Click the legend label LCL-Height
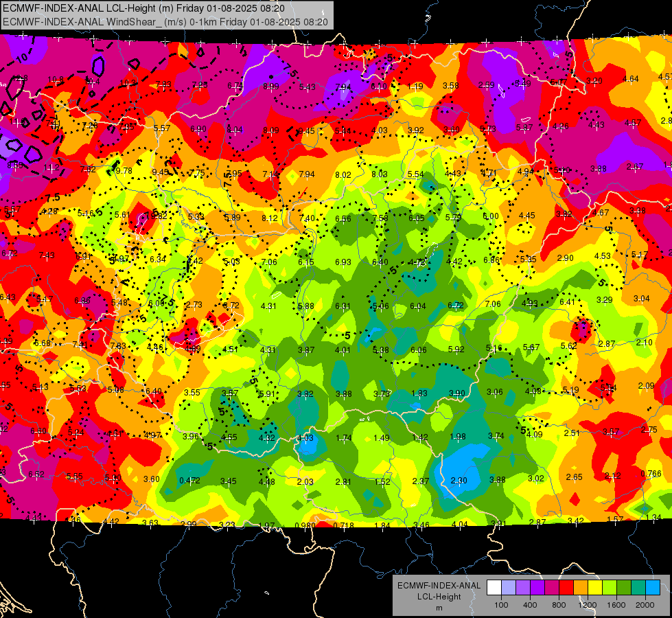This screenshot has height=618, width=672. 439,597
